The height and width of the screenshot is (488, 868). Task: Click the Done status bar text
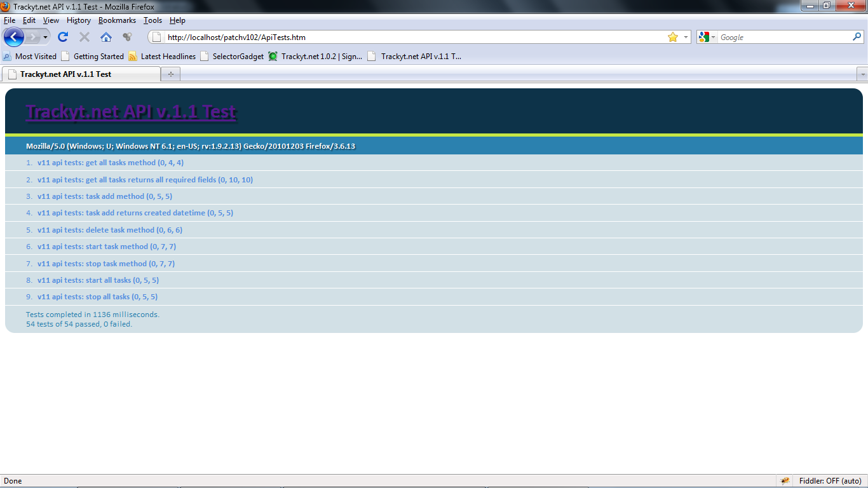click(13, 481)
